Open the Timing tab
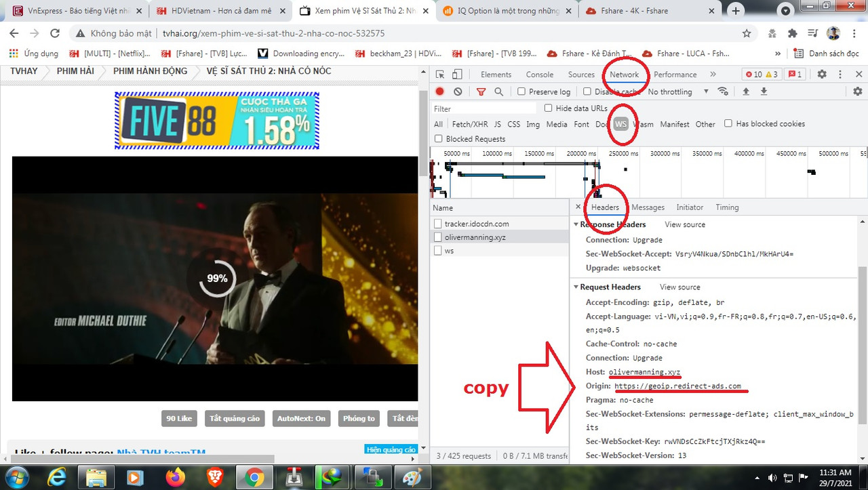Image resolution: width=868 pixels, height=490 pixels. [727, 207]
